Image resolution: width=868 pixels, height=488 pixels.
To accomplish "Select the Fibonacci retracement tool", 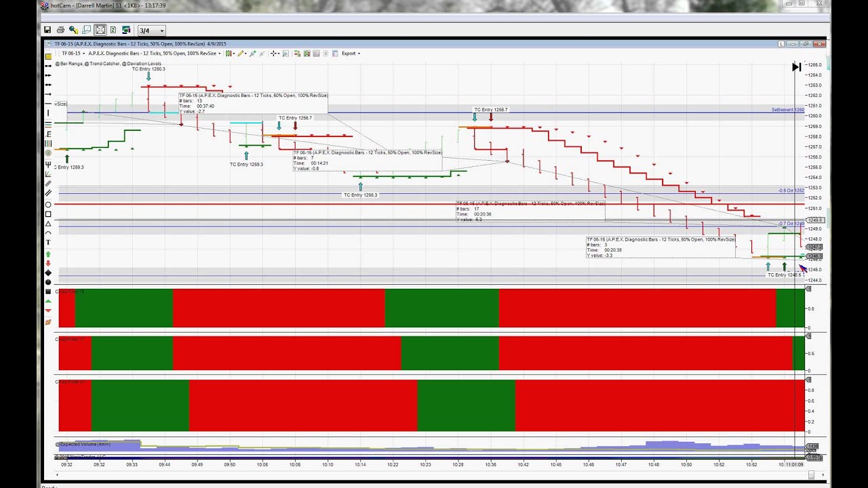I will click(x=48, y=134).
